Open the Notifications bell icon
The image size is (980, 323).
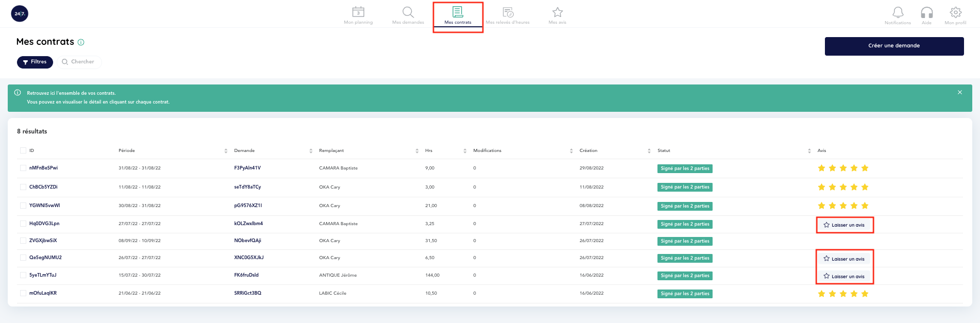[x=898, y=12]
